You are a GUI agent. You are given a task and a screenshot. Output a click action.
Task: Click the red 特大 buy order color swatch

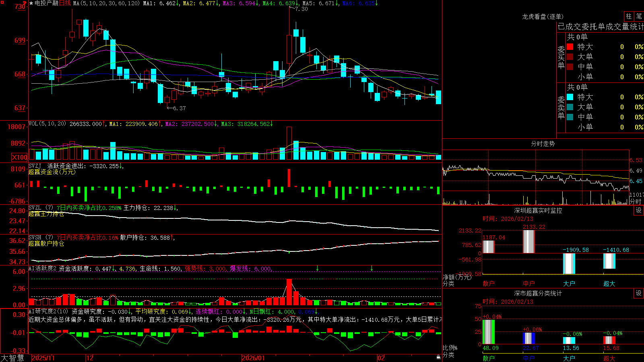tap(570, 47)
